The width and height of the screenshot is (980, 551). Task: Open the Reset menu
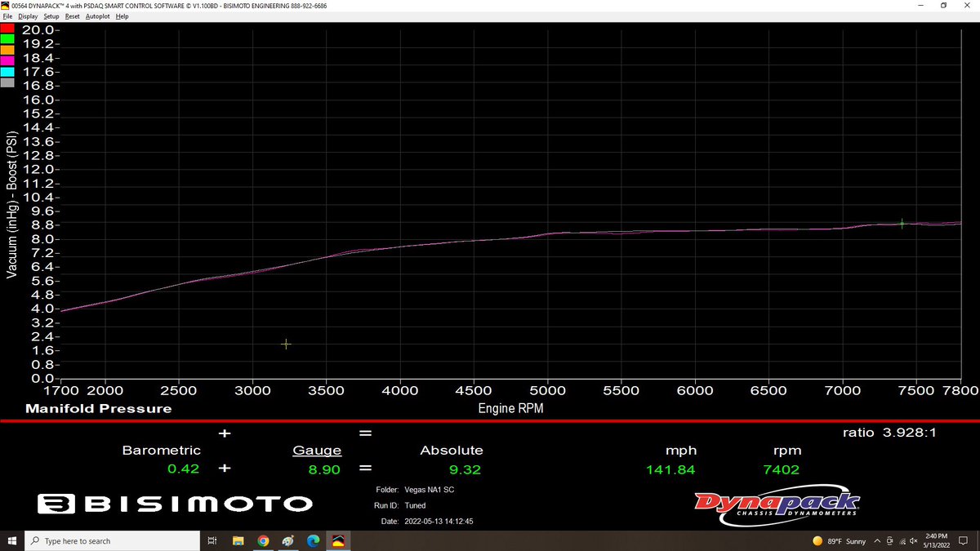(73, 16)
